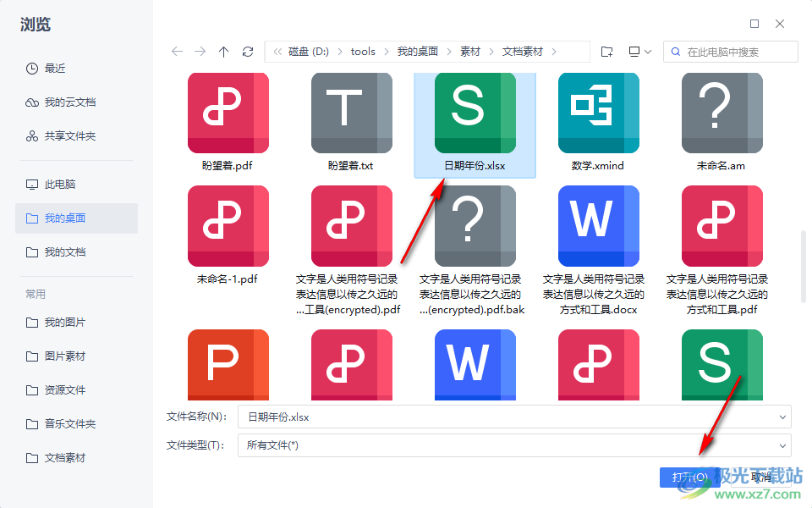Go to 素材 in the breadcrumb path
This screenshot has height=508, width=812.
pyautogui.click(x=470, y=52)
